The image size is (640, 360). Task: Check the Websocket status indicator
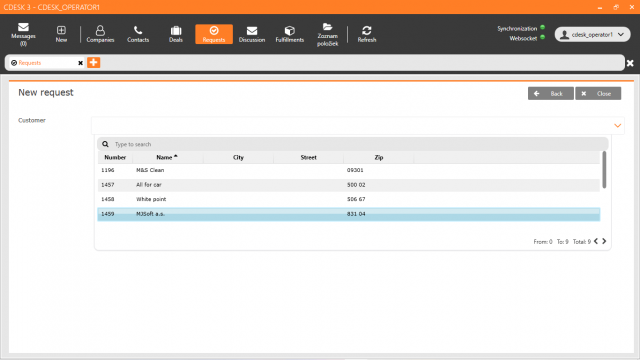(542, 38)
